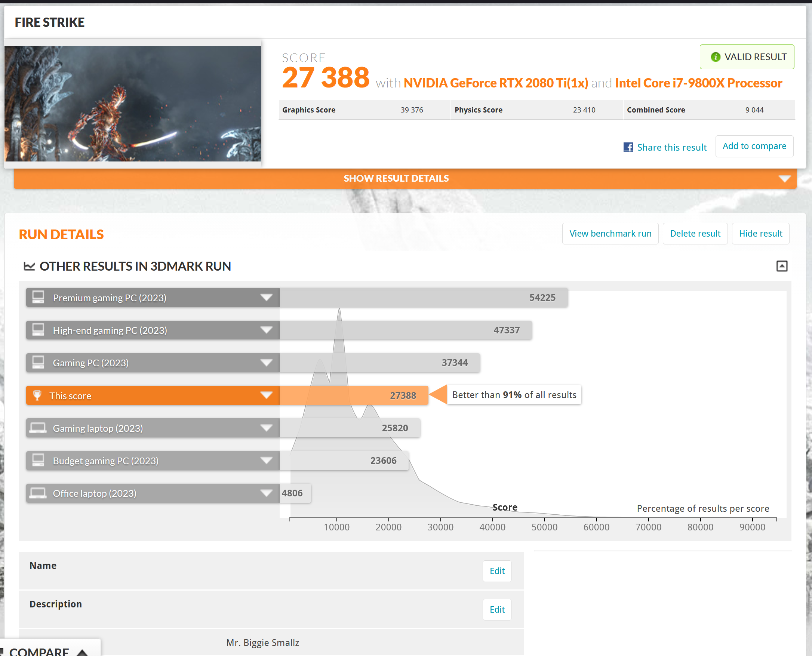The width and height of the screenshot is (812, 656).
Task: Open View benchmark run
Action: (x=610, y=234)
